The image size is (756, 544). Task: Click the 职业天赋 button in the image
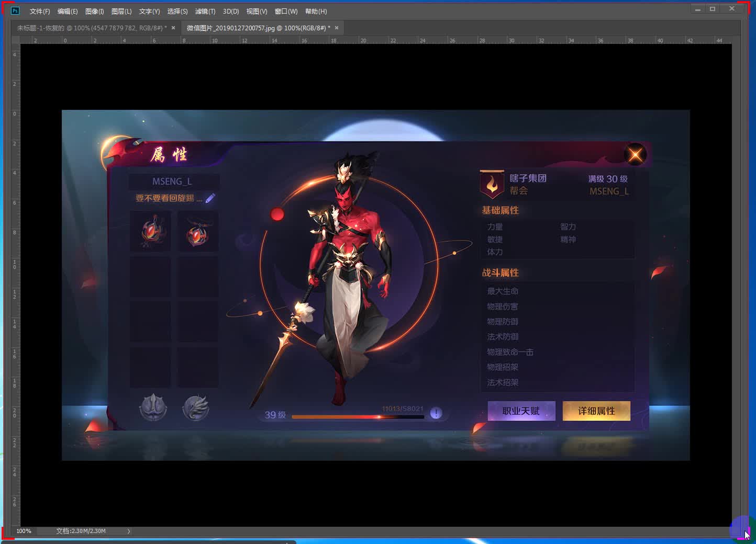(521, 411)
